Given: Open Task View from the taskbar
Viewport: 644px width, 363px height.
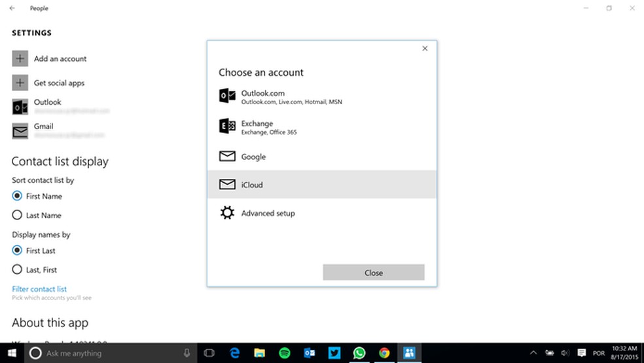Looking at the screenshot, I should 209,353.
